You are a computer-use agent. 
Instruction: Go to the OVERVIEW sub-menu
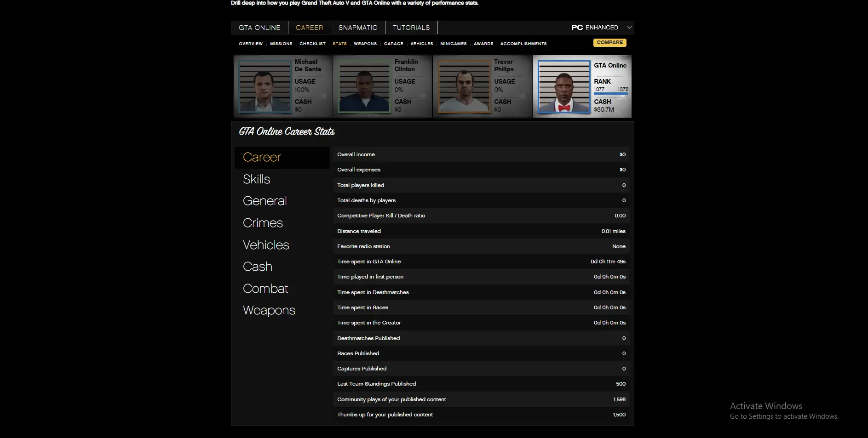(x=251, y=44)
